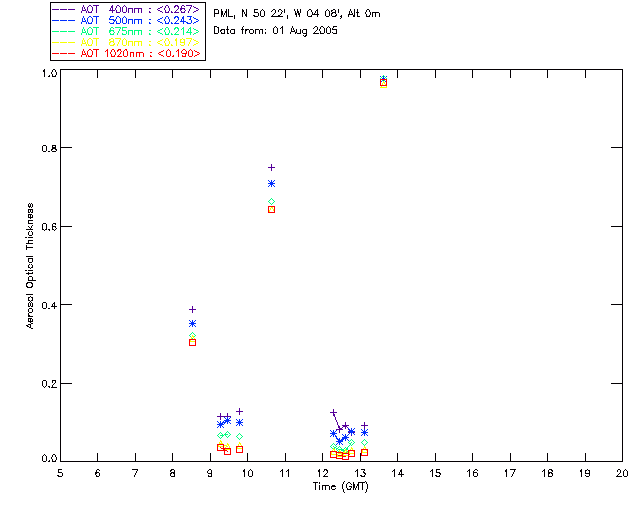Click the x-axis tick label 7

(135, 473)
